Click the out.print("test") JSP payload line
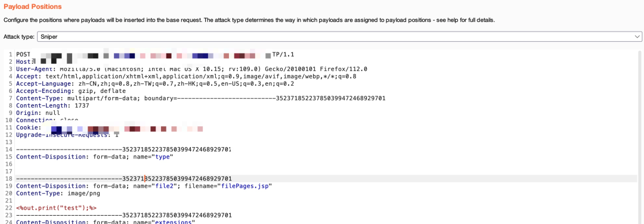This screenshot has height=224, width=644. [x=56, y=208]
